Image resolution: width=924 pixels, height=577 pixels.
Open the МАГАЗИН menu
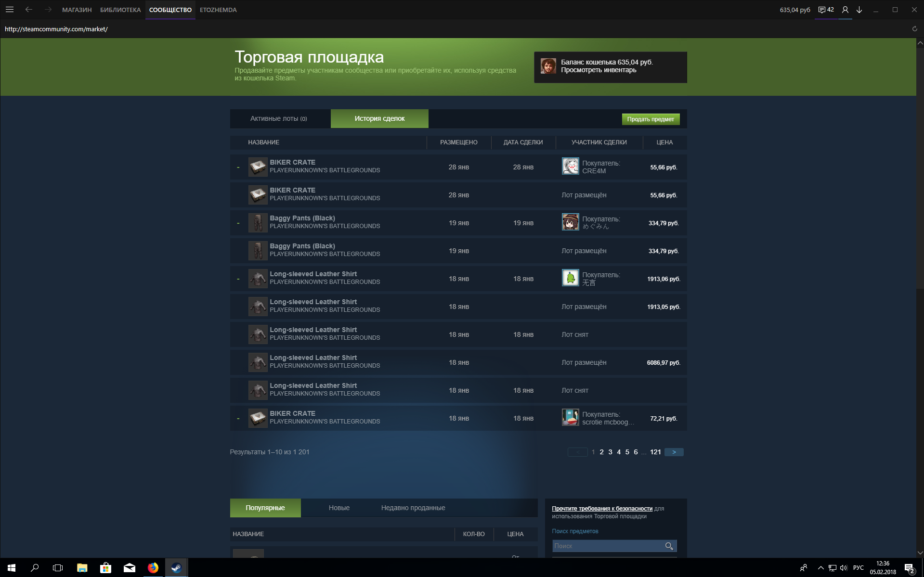point(77,10)
